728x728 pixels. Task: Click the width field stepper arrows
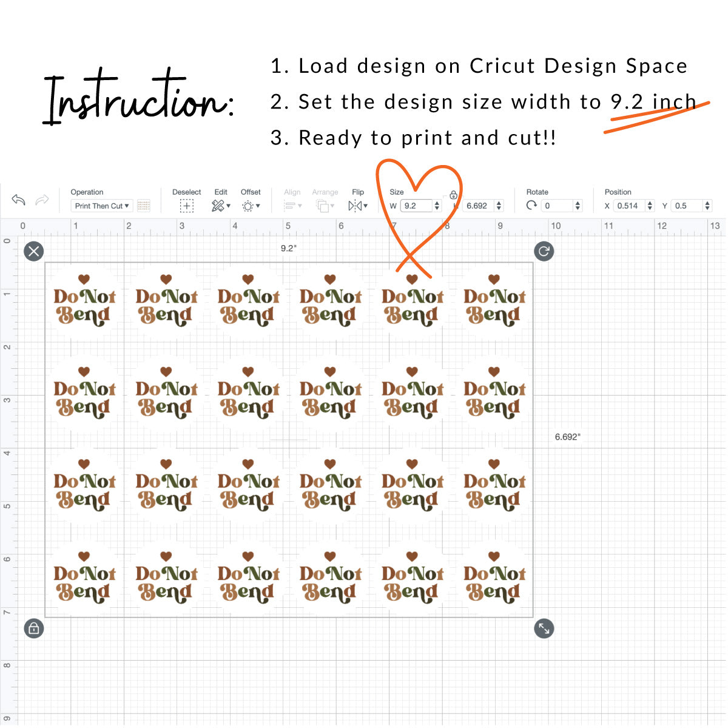click(437, 206)
